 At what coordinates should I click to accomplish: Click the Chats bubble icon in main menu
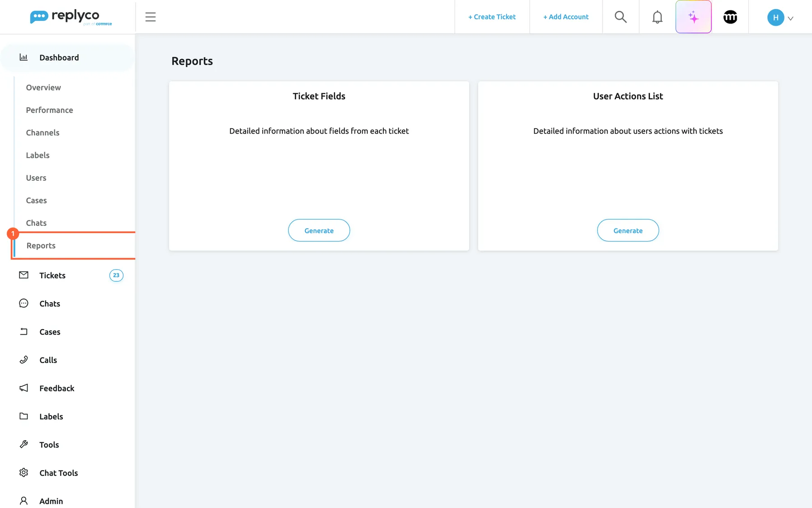coord(24,303)
